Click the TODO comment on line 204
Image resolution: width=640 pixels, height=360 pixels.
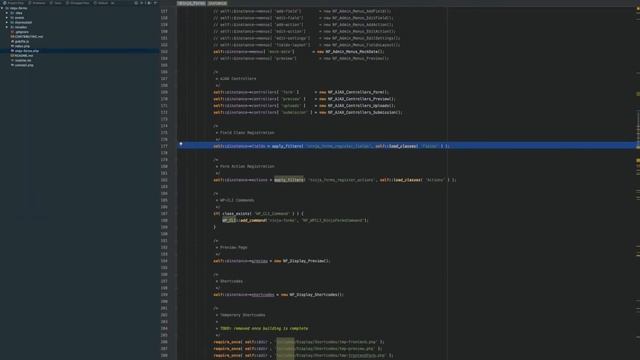pos(264,329)
